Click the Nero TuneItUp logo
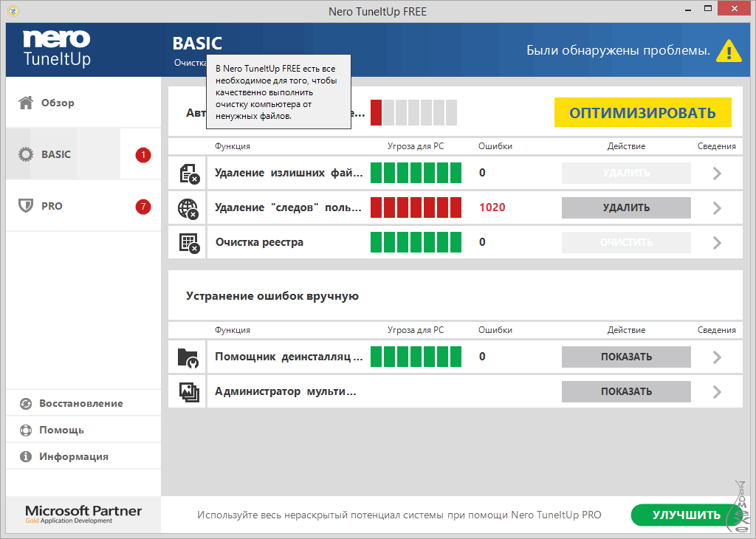The height and width of the screenshot is (539, 756). pos(57,48)
